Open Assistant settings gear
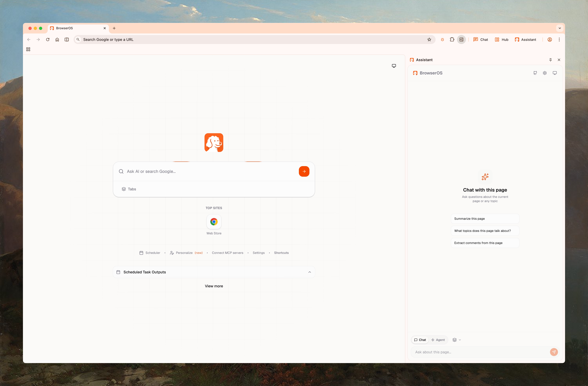This screenshot has height=386, width=588. click(x=545, y=73)
